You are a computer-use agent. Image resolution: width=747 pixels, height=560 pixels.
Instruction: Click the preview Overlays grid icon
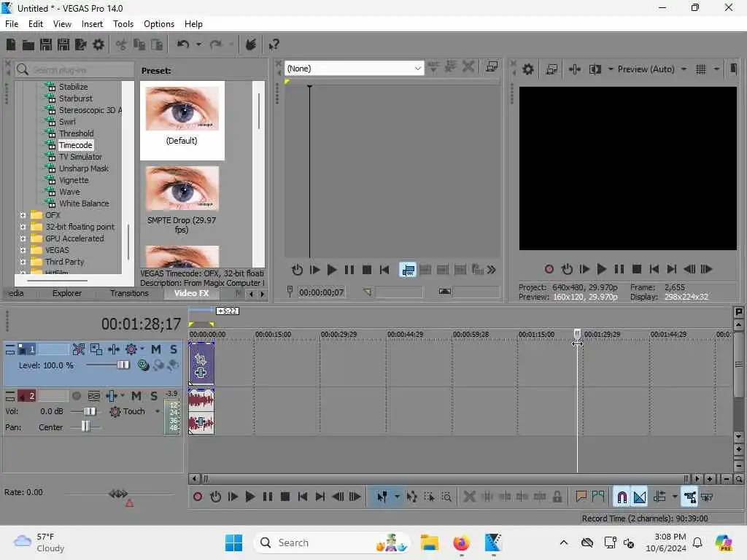click(x=701, y=69)
